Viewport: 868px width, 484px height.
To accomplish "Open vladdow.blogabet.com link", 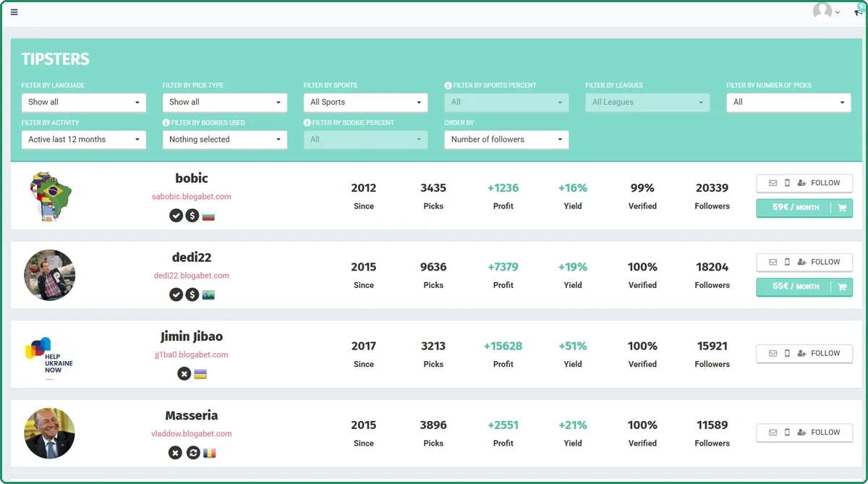I will [192, 433].
